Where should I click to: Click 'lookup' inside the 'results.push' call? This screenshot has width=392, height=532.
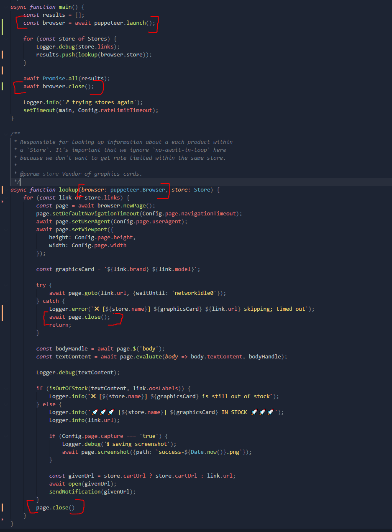tap(88, 54)
